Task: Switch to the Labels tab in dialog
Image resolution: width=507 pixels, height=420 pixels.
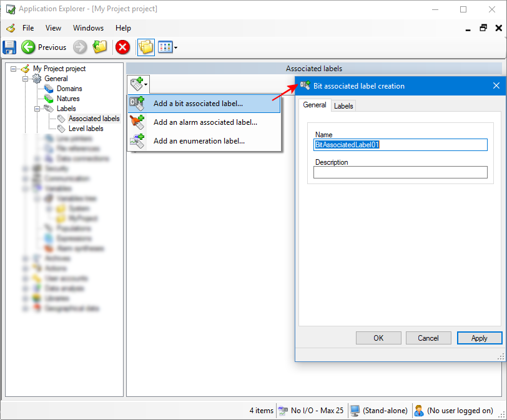Action: (x=343, y=106)
